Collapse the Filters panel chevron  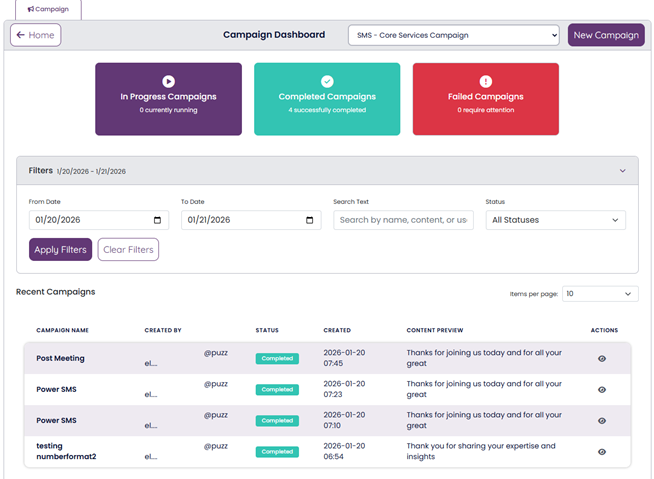coord(622,171)
